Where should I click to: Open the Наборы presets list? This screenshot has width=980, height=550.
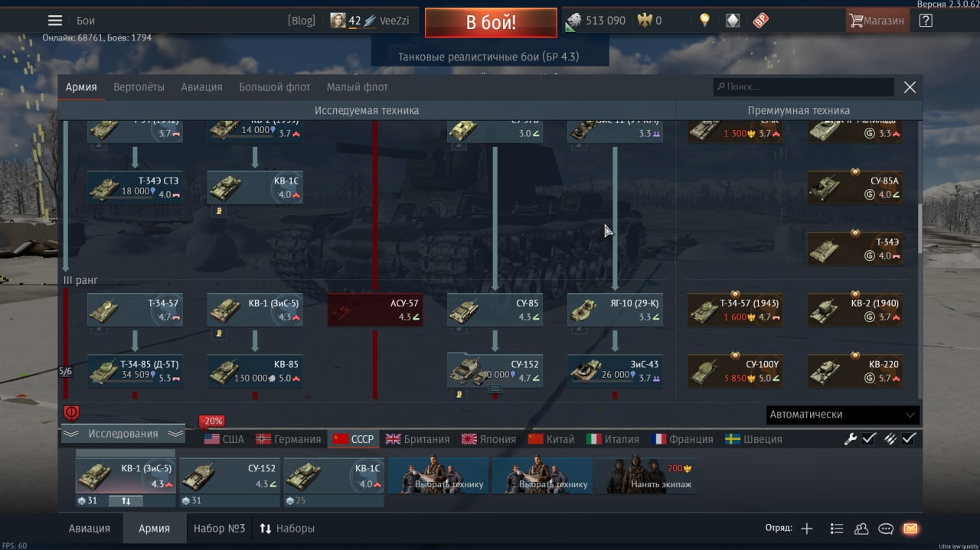pos(287,529)
